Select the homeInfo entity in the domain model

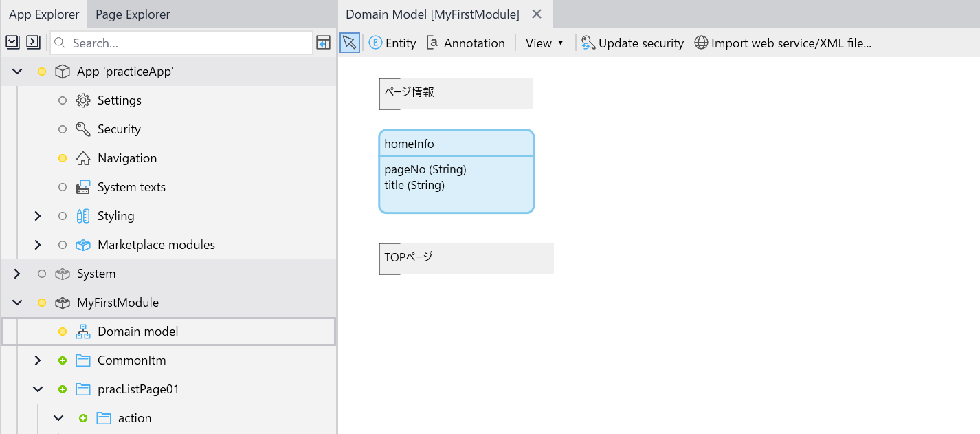coord(456,143)
